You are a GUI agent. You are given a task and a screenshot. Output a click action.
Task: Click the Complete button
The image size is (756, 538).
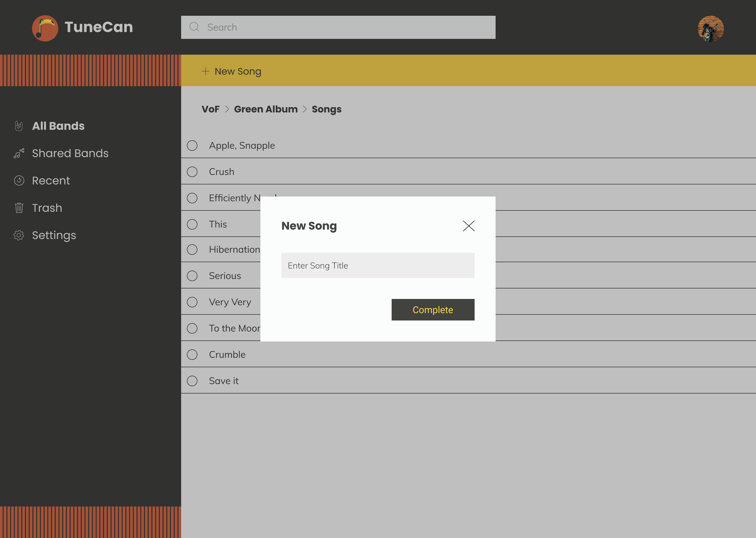click(x=433, y=310)
